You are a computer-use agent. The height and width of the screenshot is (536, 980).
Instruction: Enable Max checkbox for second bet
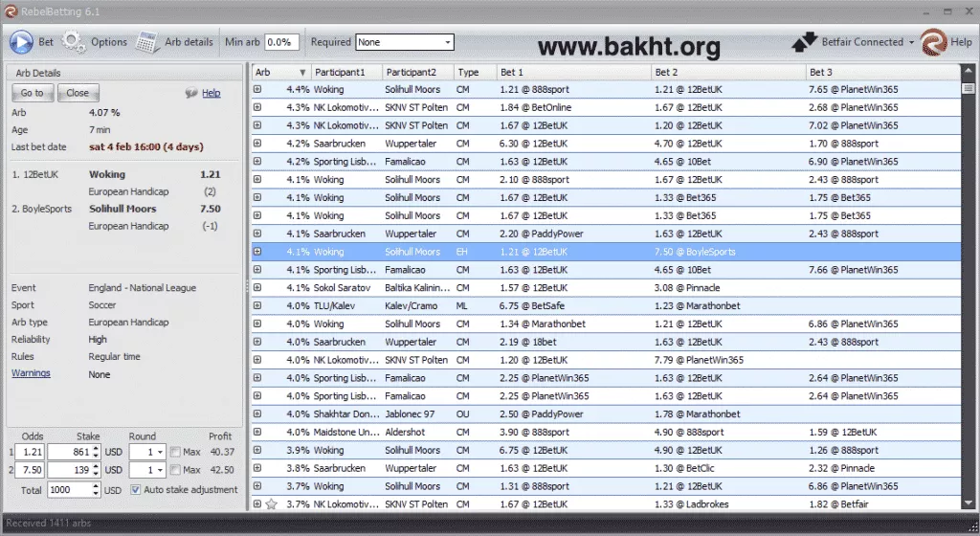click(x=175, y=470)
